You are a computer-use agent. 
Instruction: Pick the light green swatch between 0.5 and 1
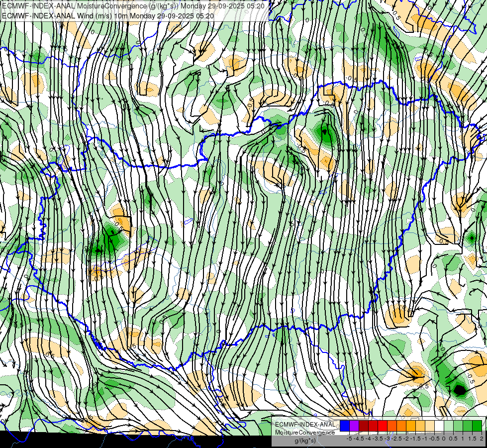[458, 426]
